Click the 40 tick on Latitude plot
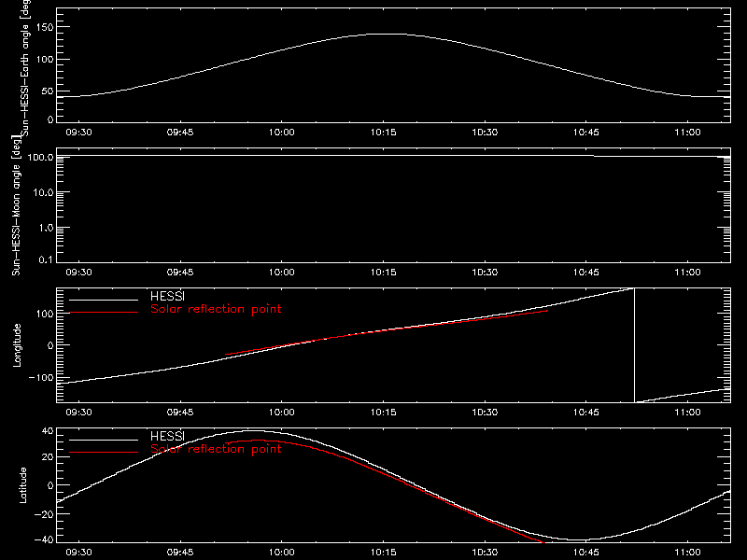 48,431
